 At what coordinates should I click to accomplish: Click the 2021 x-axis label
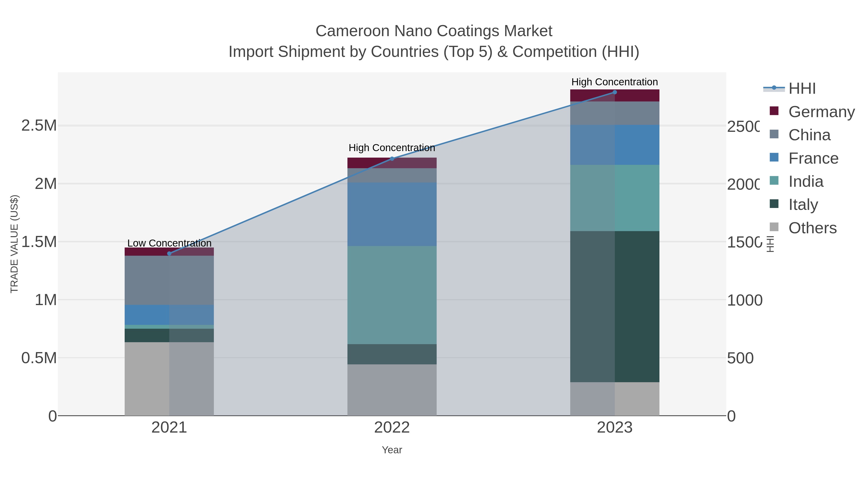(x=169, y=427)
